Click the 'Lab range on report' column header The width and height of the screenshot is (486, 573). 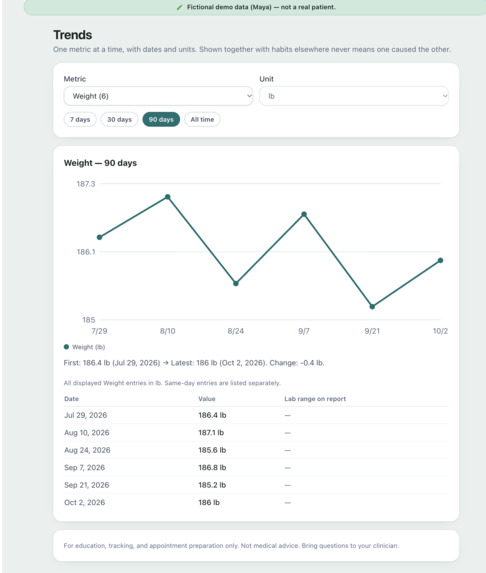tap(315, 399)
